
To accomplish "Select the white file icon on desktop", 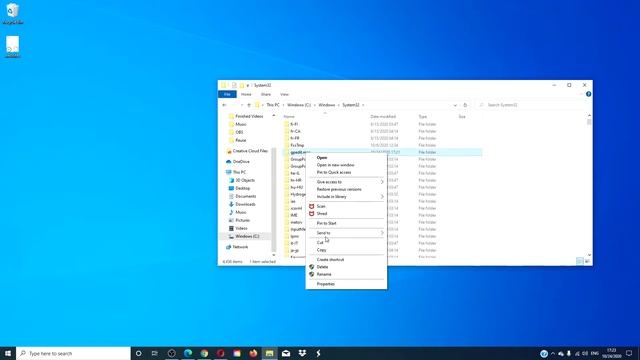I will (12, 47).
